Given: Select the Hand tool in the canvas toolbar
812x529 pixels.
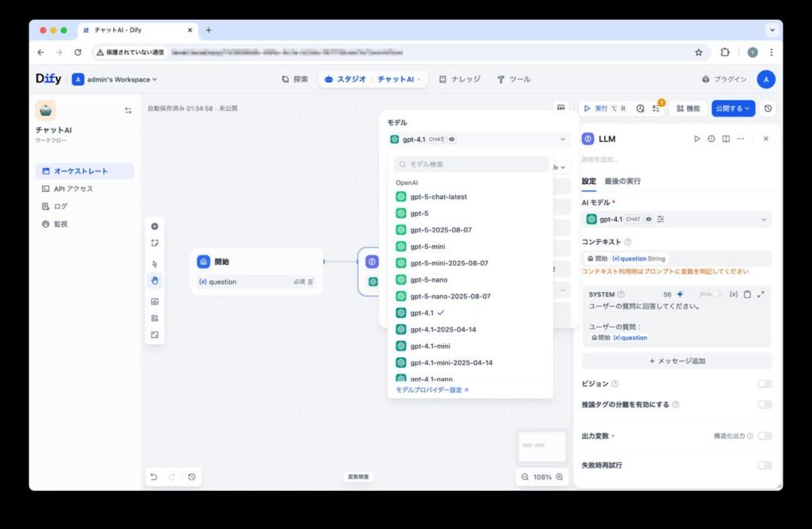Looking at the screenshot, I should (x=155, y=279).
